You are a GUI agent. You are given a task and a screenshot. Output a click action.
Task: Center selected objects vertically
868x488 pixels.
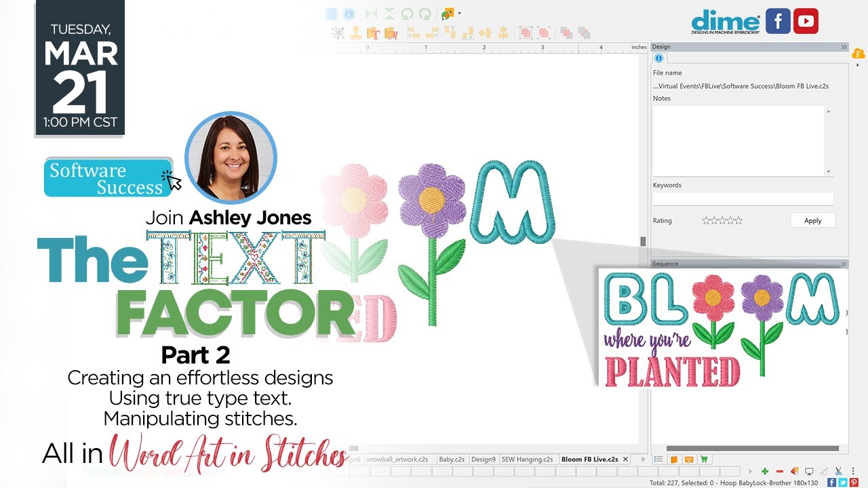coord(503,33)
